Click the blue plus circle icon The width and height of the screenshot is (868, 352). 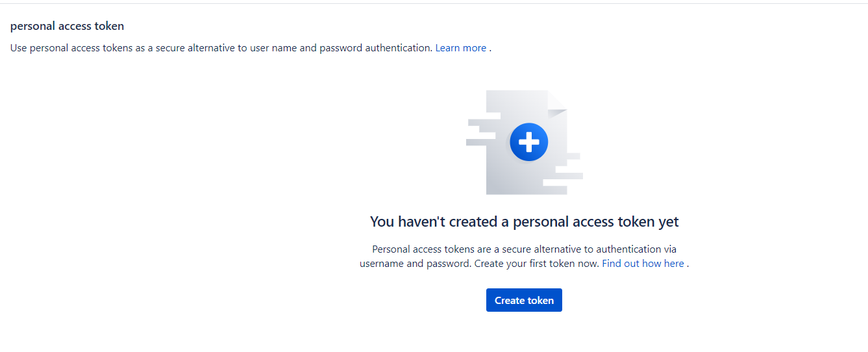click(x=529, y=142)
